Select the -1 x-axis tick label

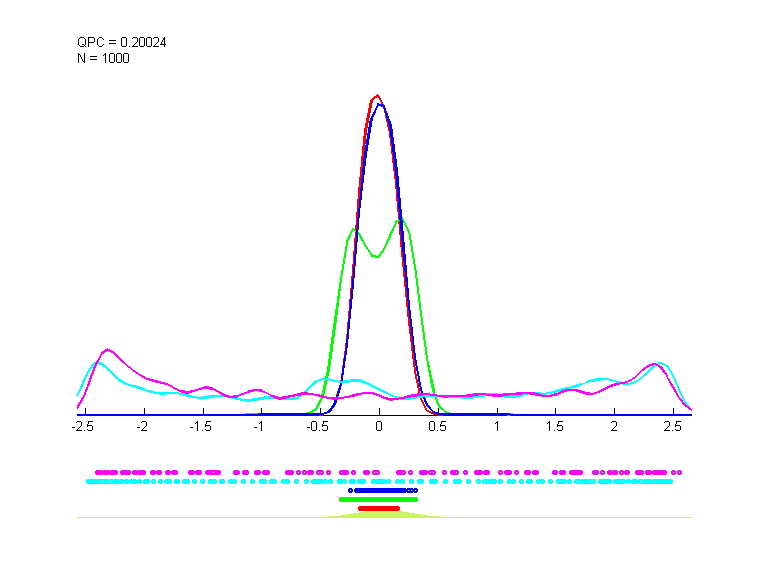[259, 425]
